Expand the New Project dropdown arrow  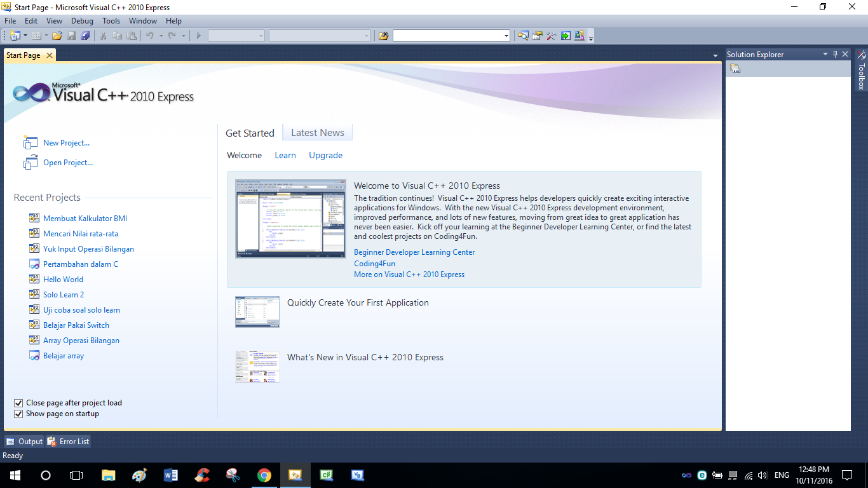pyautogui.click(x=25, y=36)
